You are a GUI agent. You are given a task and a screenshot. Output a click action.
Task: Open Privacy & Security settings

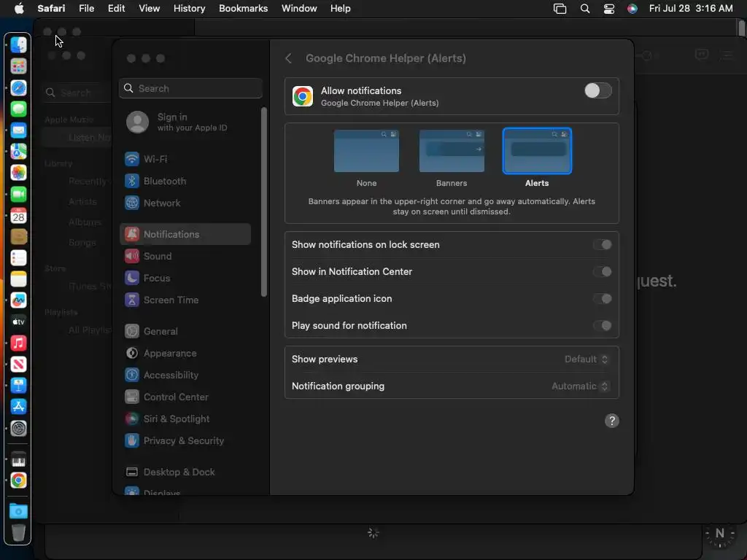click(x=185, y=441)
